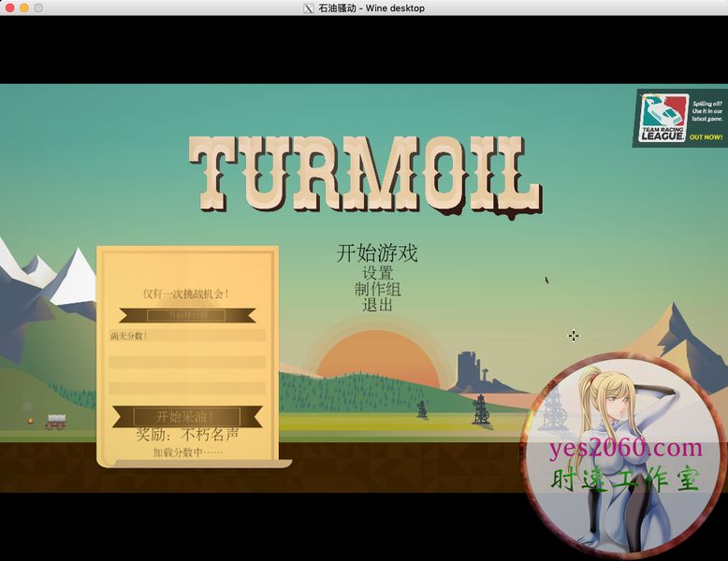This screenshot has height=561, width=728.
Task: Click the Team Racing League ad banner
Action: pyautogui.click(x=679, y=119)
